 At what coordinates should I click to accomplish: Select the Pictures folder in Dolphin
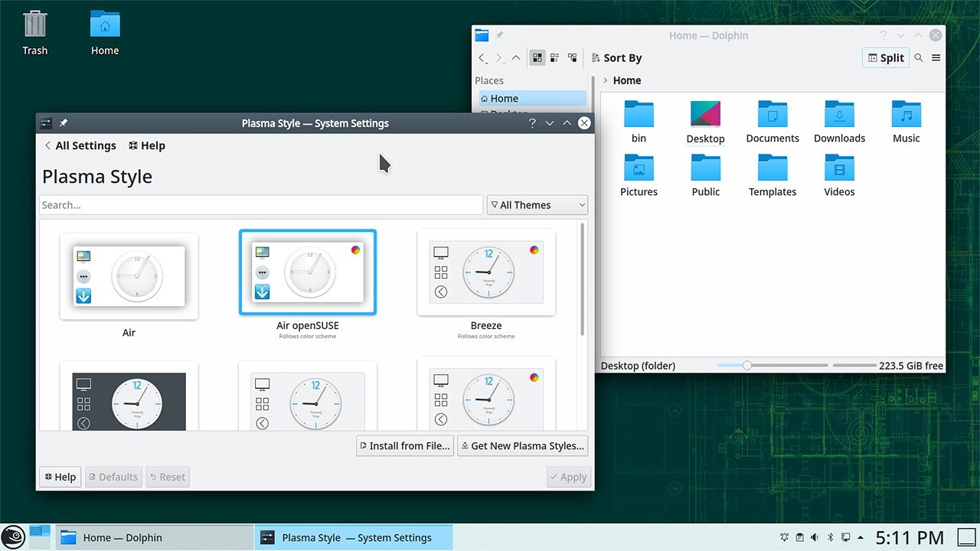639,176
